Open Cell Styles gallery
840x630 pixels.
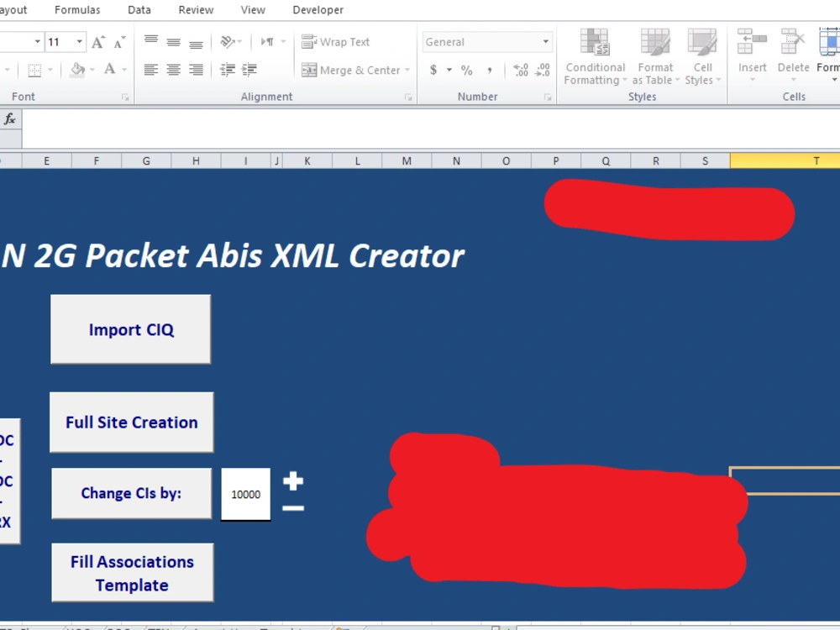click(702, 57)
